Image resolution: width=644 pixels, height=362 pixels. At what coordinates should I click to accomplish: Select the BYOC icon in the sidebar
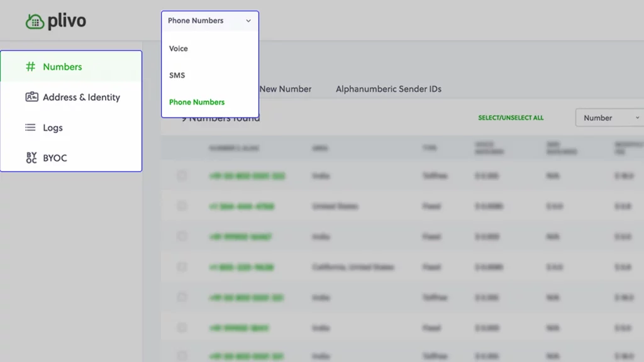tap(31, 157)
